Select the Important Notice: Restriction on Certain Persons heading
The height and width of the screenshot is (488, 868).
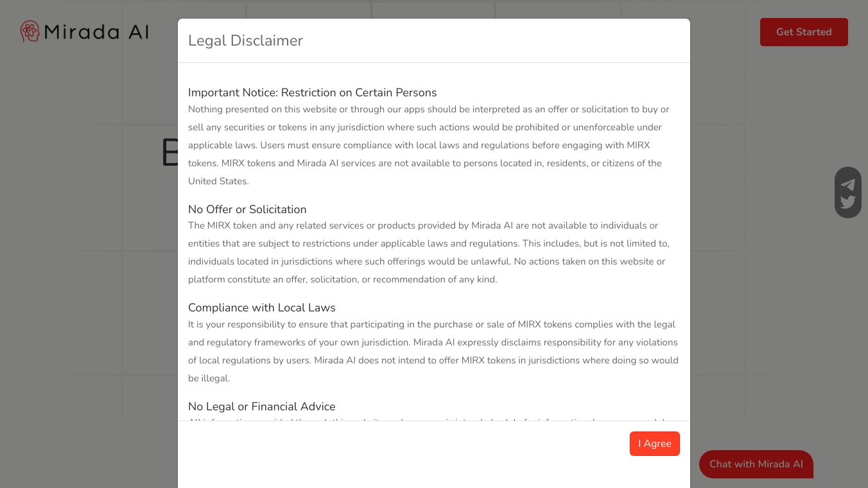coord(313,92)
